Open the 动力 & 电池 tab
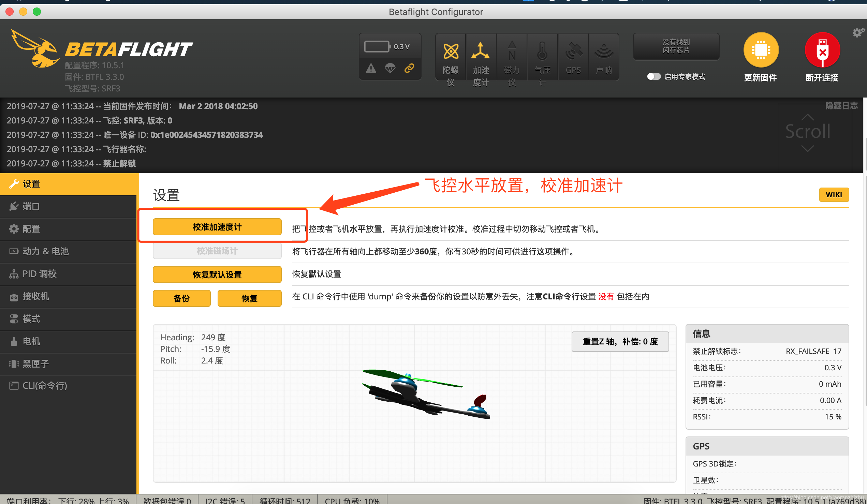This screenshot has width=867, height=504. 69,251
